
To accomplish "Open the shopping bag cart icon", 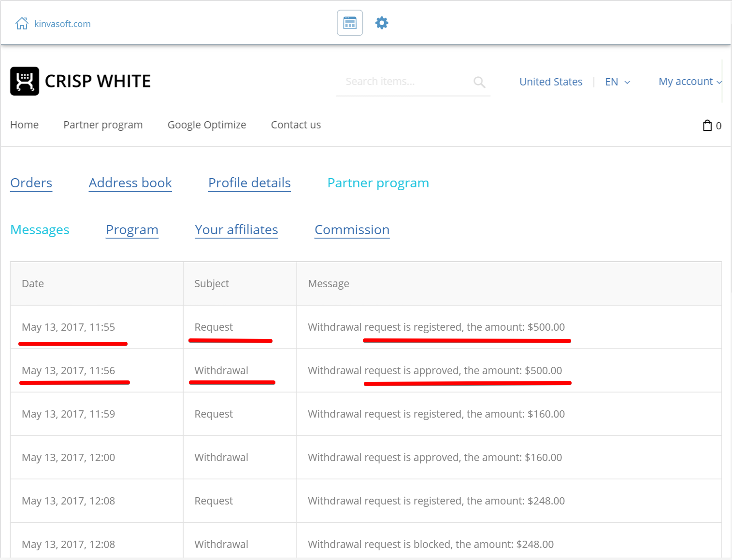I will 707,126.
